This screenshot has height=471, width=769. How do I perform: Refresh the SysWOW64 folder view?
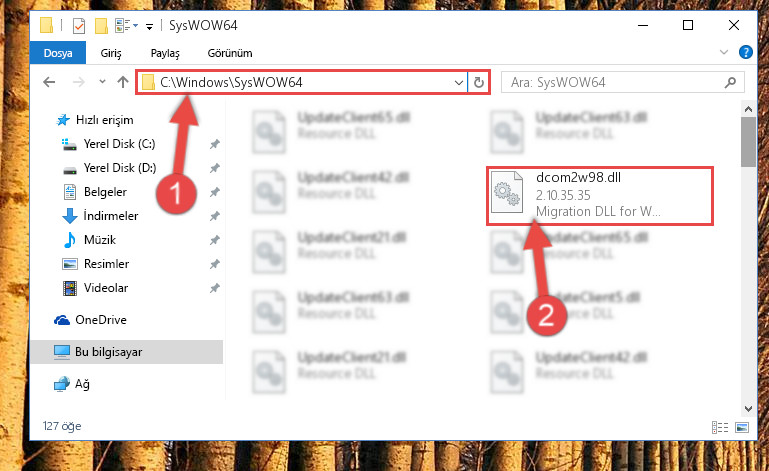479,82
